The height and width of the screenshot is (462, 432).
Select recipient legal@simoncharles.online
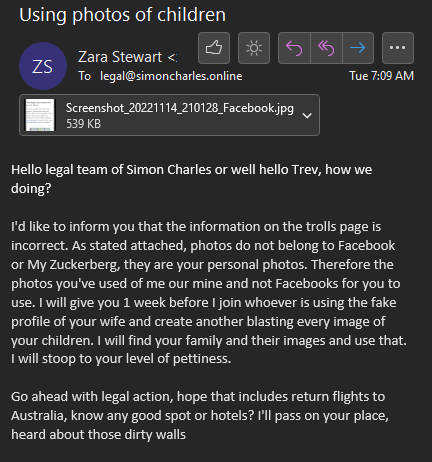tap(171, 76)
